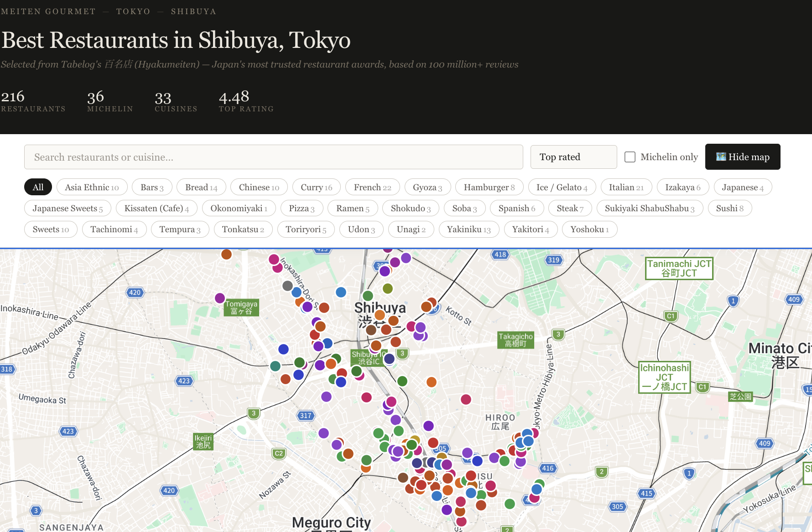Click the Ikejiri label on map

[x=203, y=441]
